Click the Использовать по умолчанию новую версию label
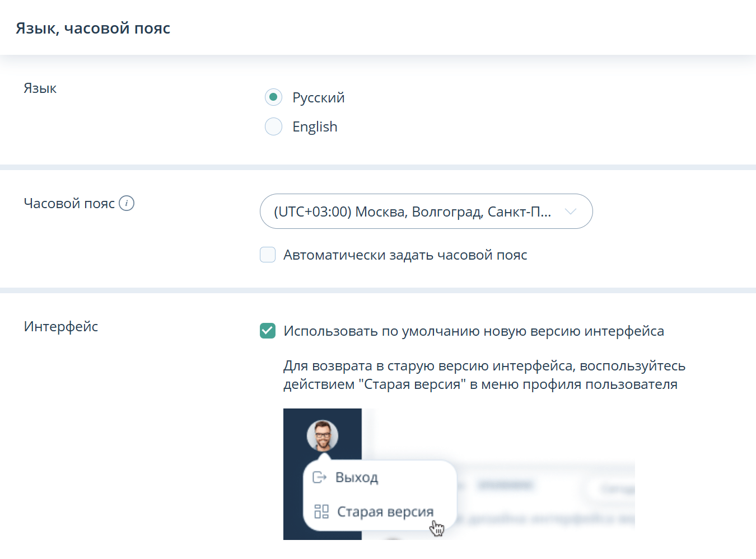 pyautogui.click(x=473, y=331)
